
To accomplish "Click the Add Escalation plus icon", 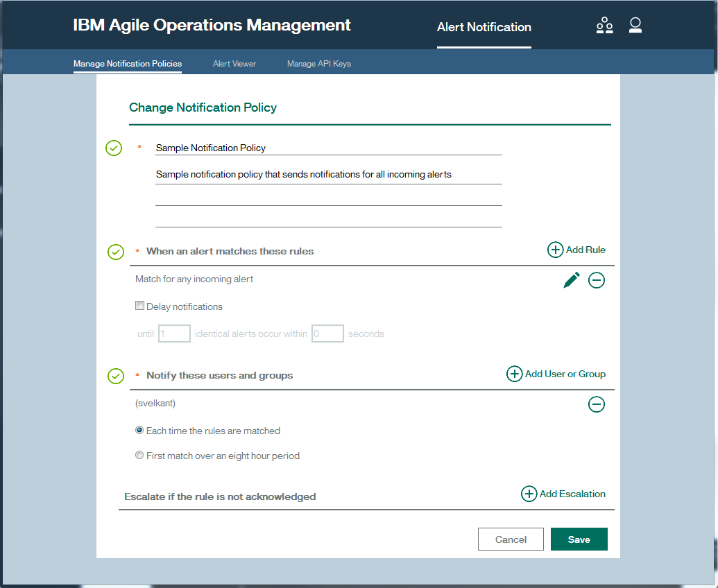I will [x=529, y=494].
